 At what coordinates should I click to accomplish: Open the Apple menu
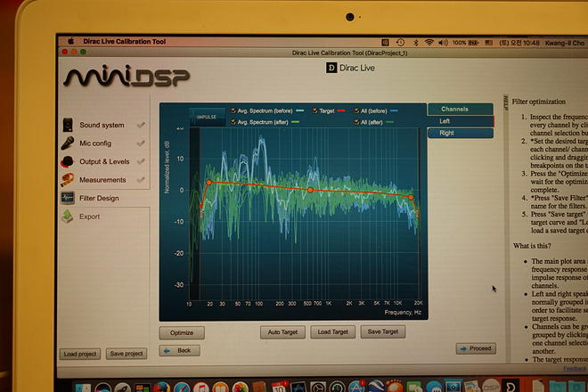click(x=71, y=41)
